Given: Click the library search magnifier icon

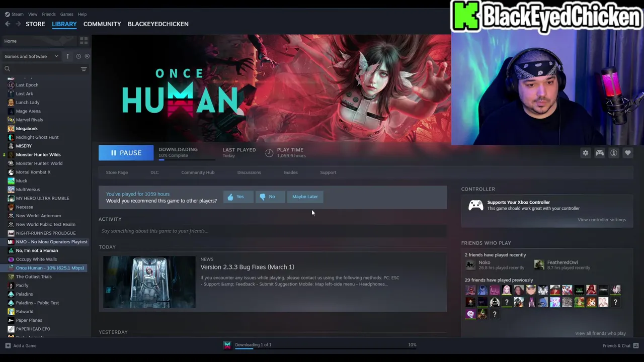Looking at the screenshot, I should click(7, 69).
